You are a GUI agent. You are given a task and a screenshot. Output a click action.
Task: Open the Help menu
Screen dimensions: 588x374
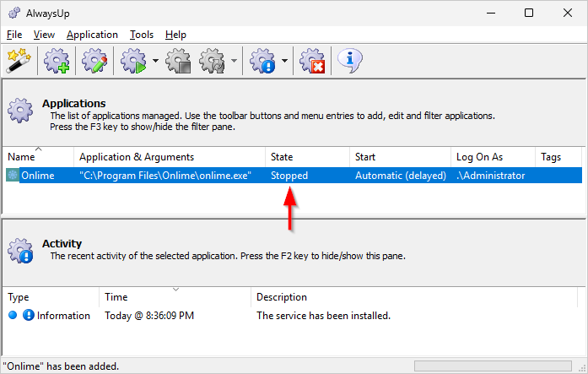click(175, 35)
